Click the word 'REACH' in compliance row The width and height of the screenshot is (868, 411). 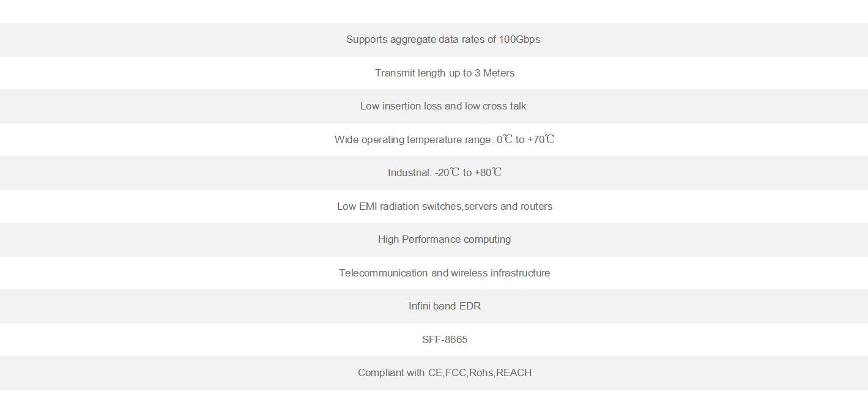coord(514,373)
